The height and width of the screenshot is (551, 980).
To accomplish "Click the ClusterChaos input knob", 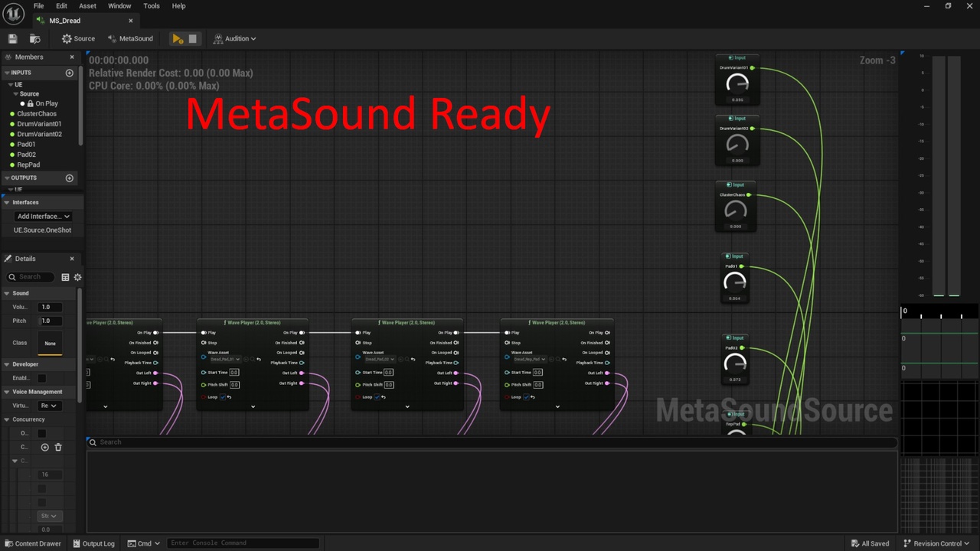I will tap(735, 210).
